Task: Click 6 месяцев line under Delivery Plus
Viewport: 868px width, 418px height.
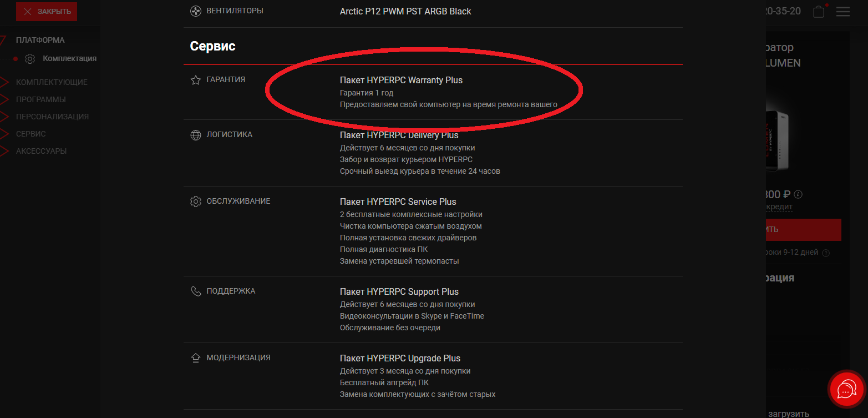Action: coord(408,148)
